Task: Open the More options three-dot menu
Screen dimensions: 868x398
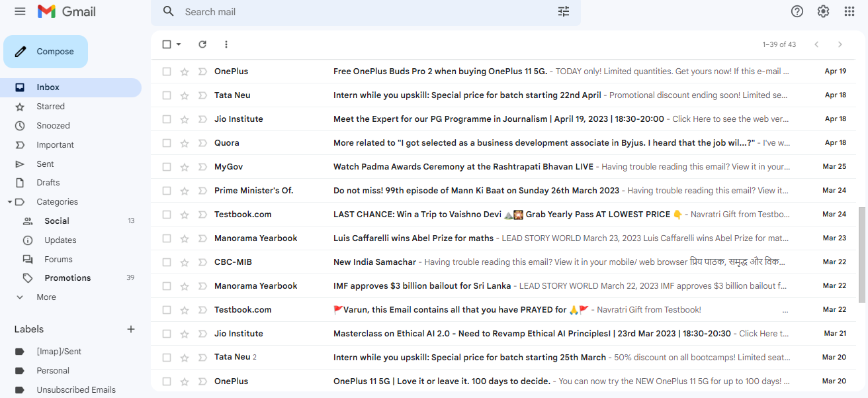Action: pos(226,44)
